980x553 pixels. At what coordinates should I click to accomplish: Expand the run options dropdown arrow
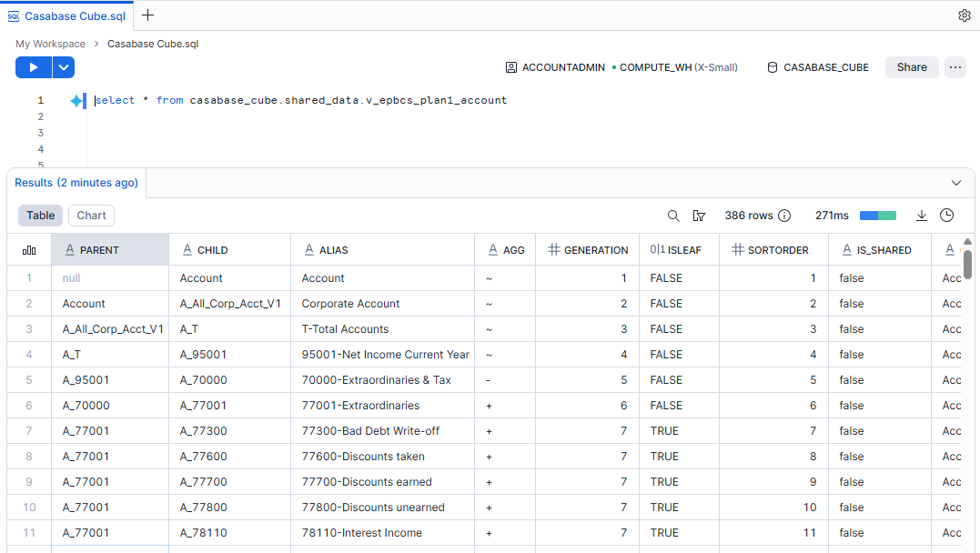pos(63,67)
